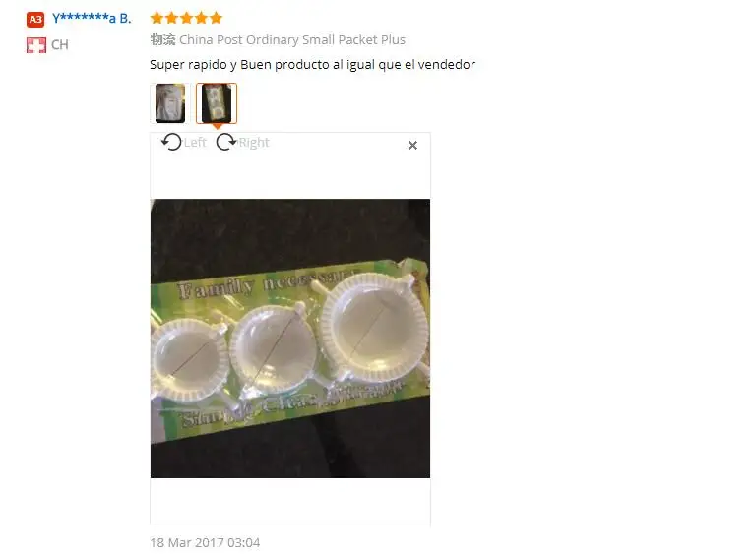Click the fourth orange rating star
This screenshot has height=556, width=756.
coord(202,19)
